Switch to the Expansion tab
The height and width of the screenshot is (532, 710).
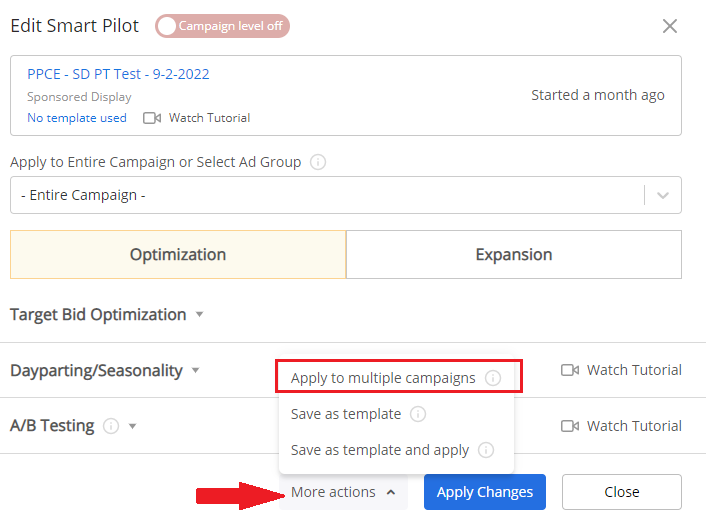[x=513, y=255]
